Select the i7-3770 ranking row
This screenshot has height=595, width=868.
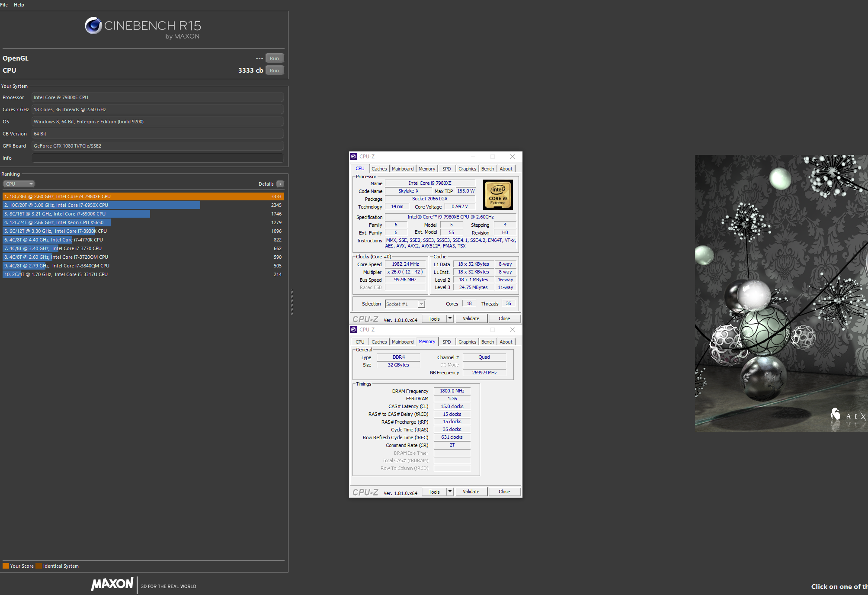[x=143, y=248]
